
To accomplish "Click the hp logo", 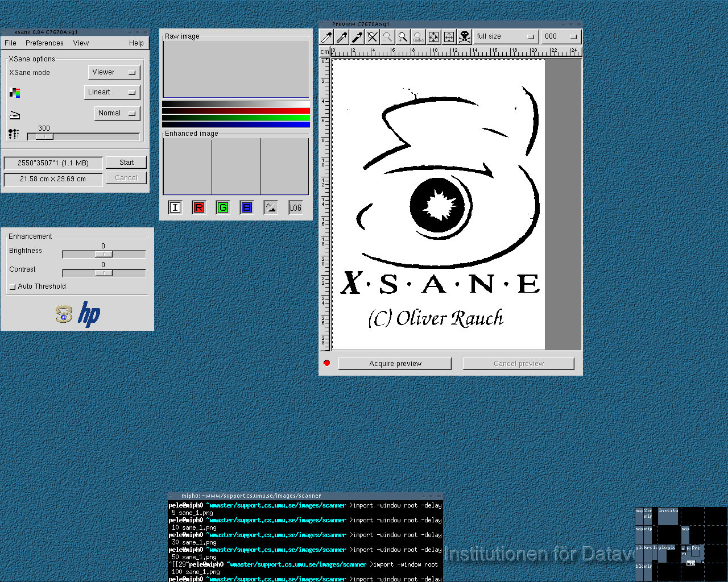I will 89,314.
